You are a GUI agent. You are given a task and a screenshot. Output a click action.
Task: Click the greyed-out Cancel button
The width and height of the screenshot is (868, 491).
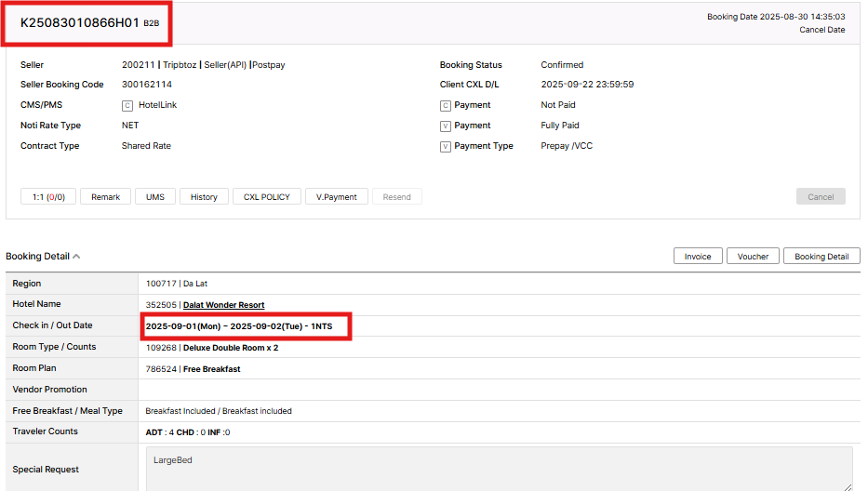[821, 196]
